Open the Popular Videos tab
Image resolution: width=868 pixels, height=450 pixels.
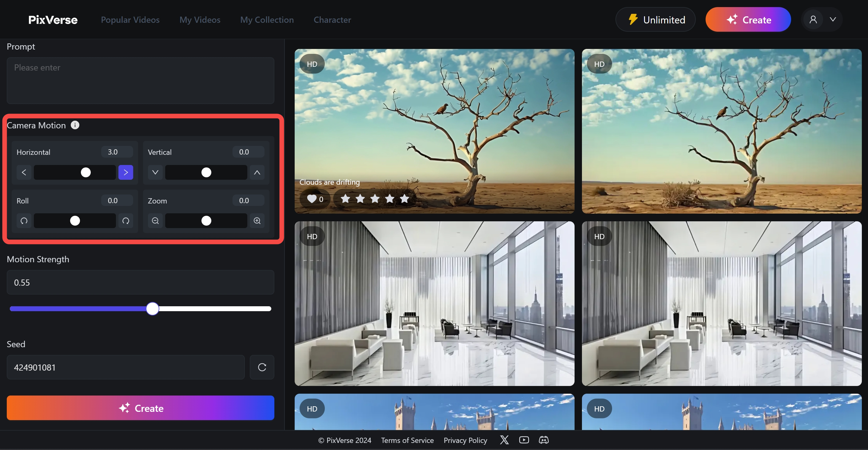(x=130, y=20)
